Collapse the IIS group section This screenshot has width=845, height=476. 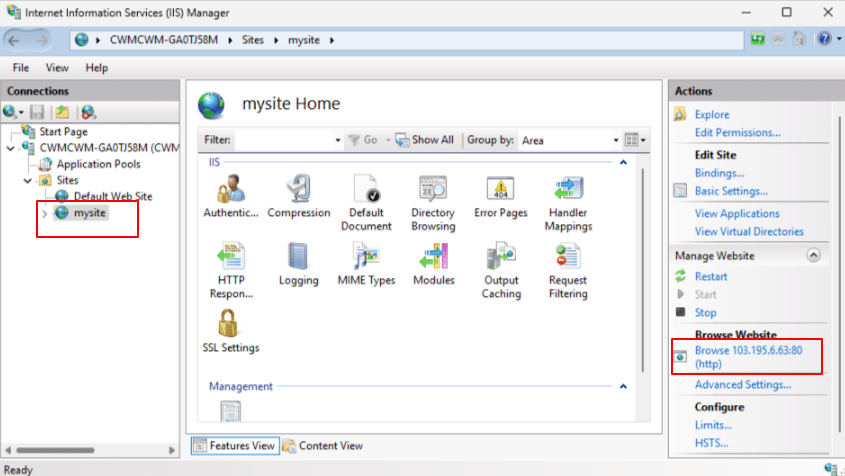click(624, 162)
